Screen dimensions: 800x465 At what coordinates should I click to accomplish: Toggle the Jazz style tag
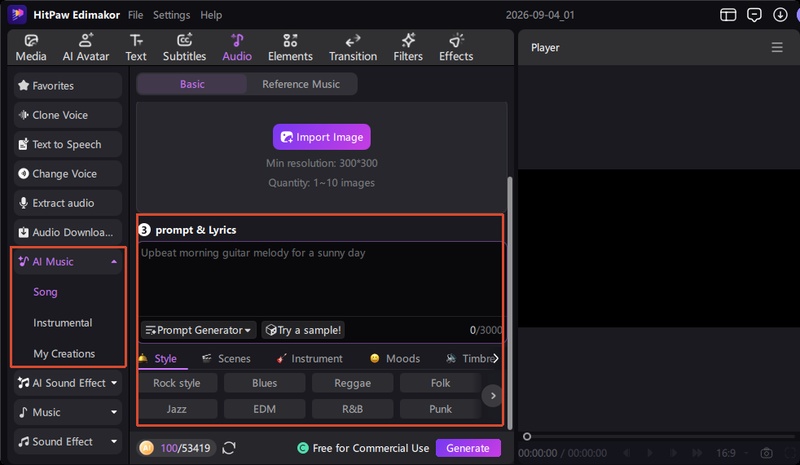click(177, 409)
